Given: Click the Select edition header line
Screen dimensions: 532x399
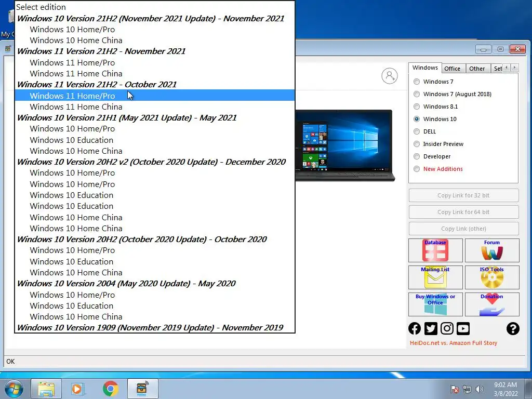Looking at the screenshot, I should [155, 7].
